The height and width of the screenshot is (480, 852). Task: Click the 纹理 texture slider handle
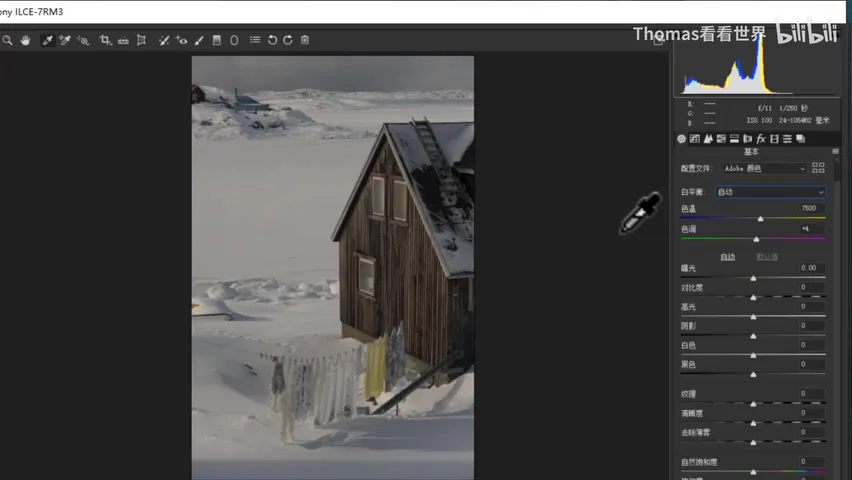coord(753,404)
